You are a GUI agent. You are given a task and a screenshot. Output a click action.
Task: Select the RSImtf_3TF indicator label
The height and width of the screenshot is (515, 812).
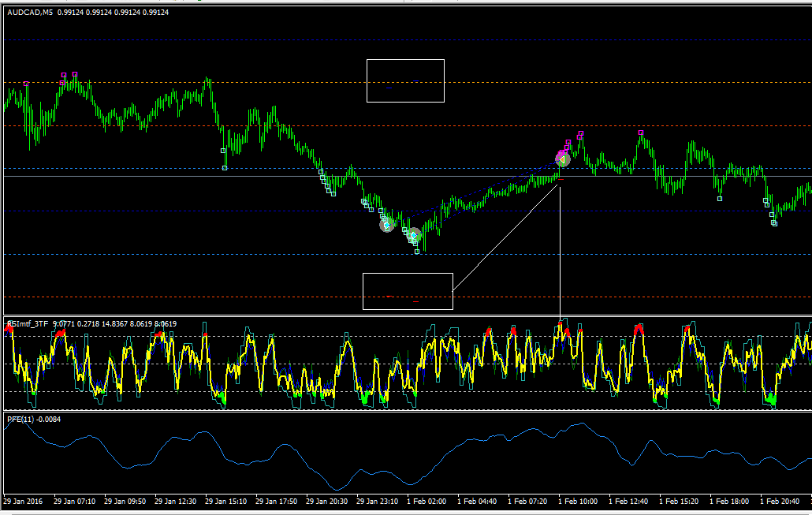pos(29,324)
